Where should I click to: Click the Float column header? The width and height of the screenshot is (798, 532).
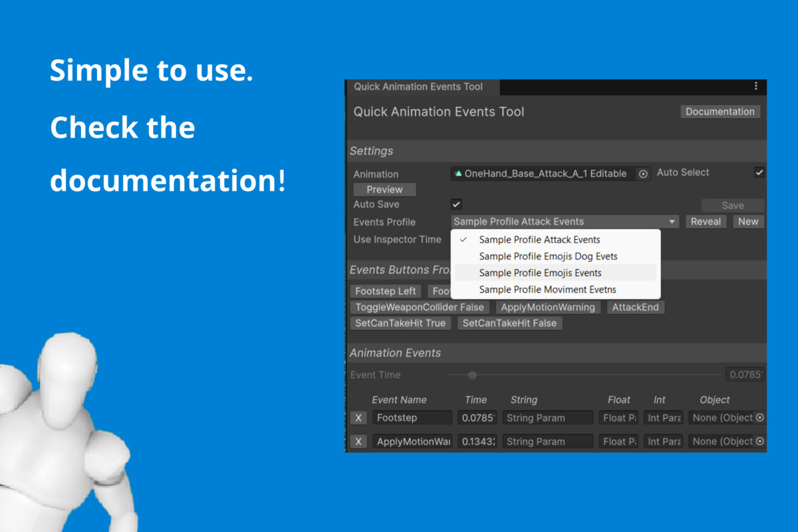(618, 400)
